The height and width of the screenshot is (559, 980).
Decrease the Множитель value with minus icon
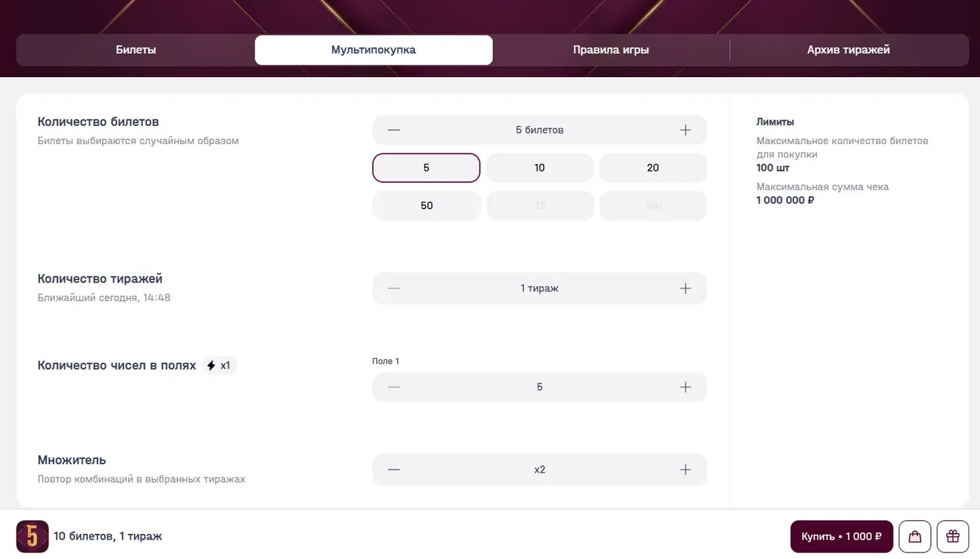(x=393, y=470)
